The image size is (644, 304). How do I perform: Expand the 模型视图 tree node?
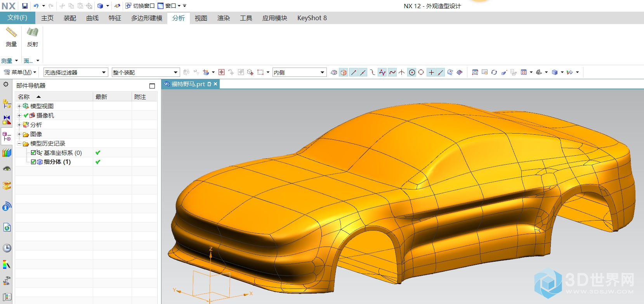click(19, 106)
